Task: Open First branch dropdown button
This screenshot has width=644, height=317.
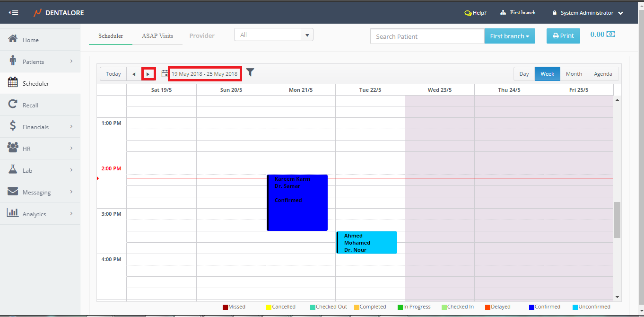Action: pos(509,36)
